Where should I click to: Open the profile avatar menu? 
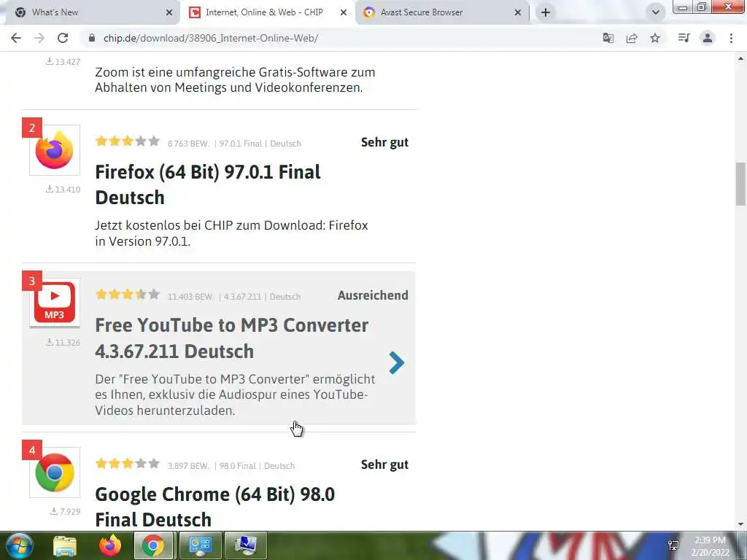[x=708, y=38]
